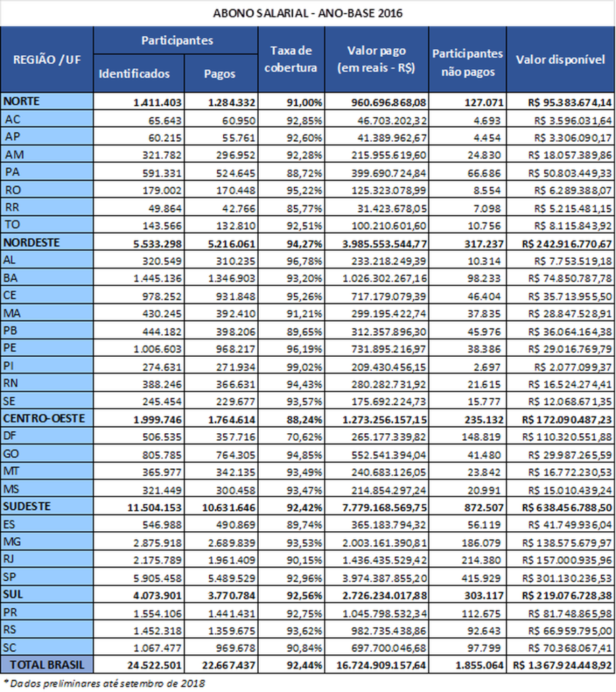Click the 'MG' state cell
This screenshot has width=616, height=692.
pos(47,542)
